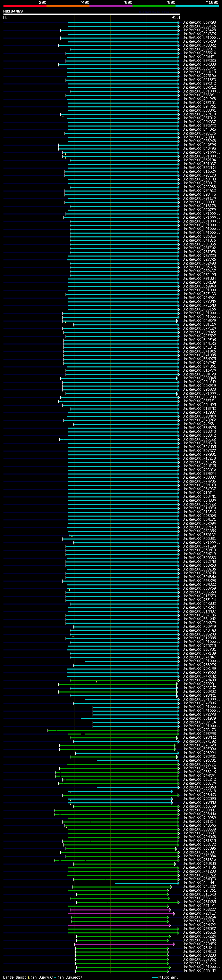222x980 pixels.
Task: Select hit UniRef100_Q8RV12
Action: (199, 88)
